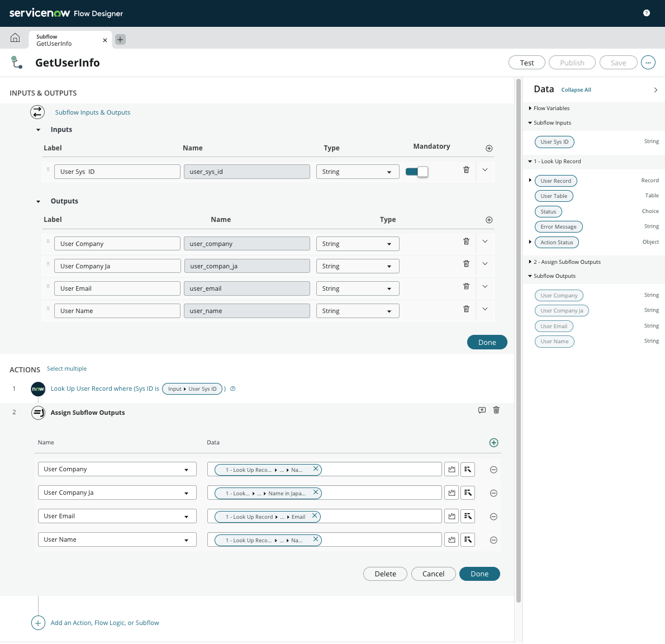Screen dimensions: 665x644
Task: Click the Select multiple link
Action: pos(66,368)
